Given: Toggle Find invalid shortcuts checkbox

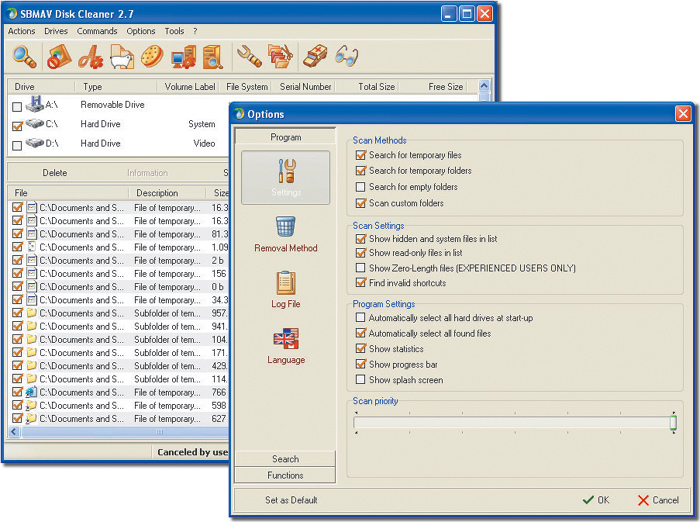Looking at the screenshot, I should [x=361, y=283].
